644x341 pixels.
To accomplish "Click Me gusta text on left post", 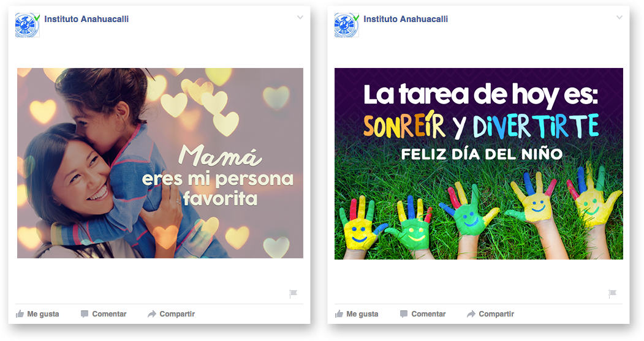I will tap(43, 314).
